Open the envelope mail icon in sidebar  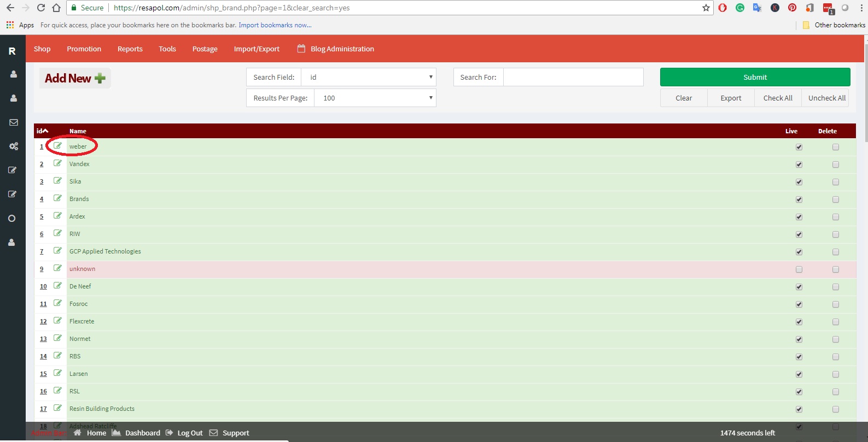coord(14,122)
